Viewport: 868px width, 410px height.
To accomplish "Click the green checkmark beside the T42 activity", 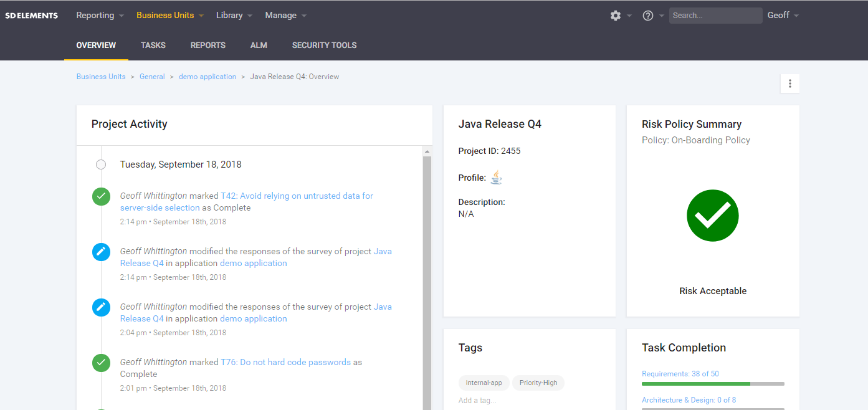I will [101, 196].
